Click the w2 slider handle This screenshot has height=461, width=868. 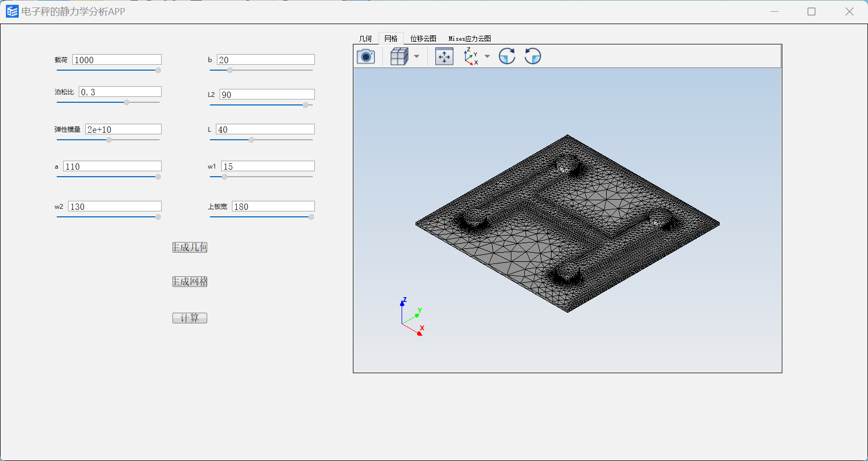coord(158,217)
